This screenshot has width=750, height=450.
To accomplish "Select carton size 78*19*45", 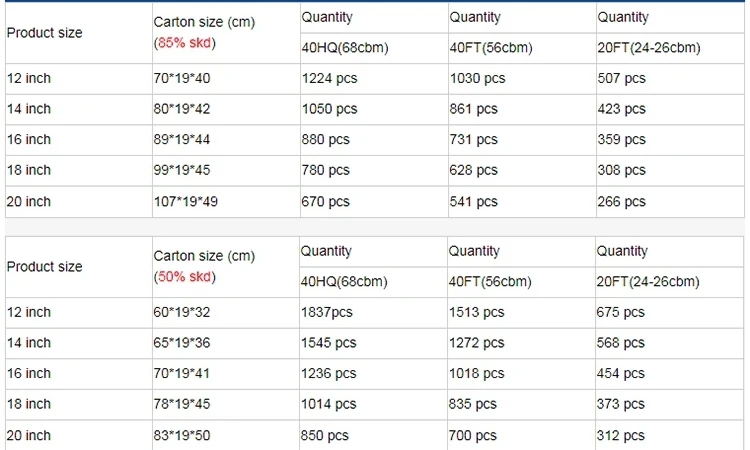I will click(x=181, y=405).
